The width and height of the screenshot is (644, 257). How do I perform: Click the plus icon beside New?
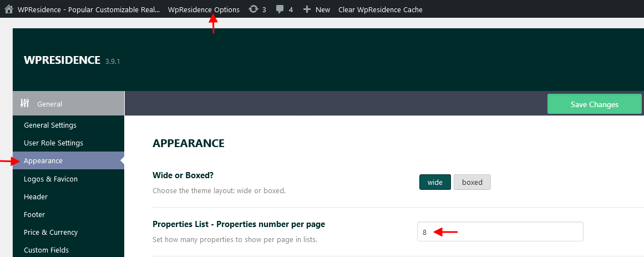pyautogui.click(x=307, y=9)
